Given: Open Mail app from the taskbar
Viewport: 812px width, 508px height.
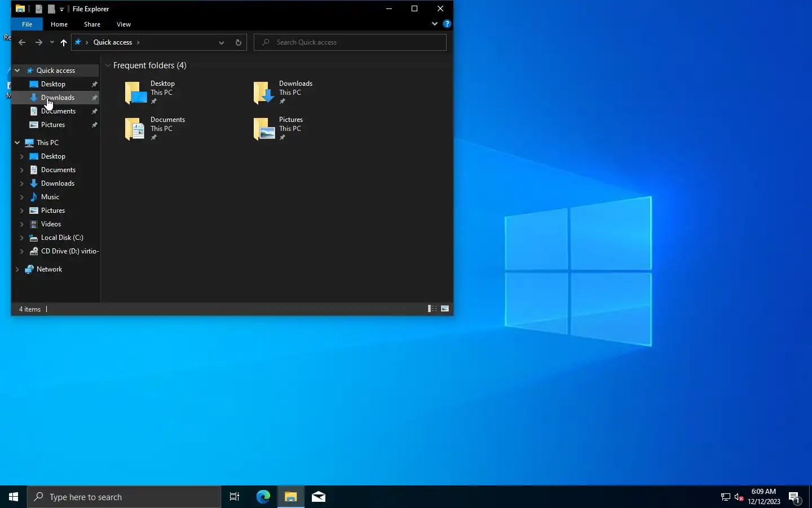Looking at the screenshot, I should tap(319, 497).
